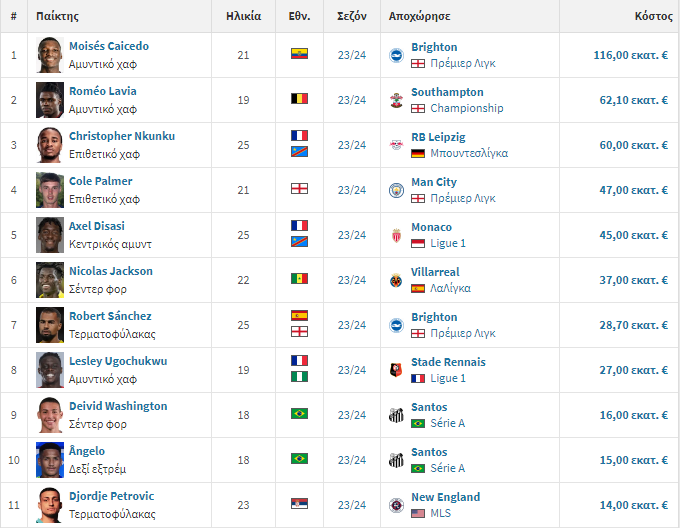Click Roméo Lavia's portrait thumbnail

pyautogui.click(x=50, y=100)
